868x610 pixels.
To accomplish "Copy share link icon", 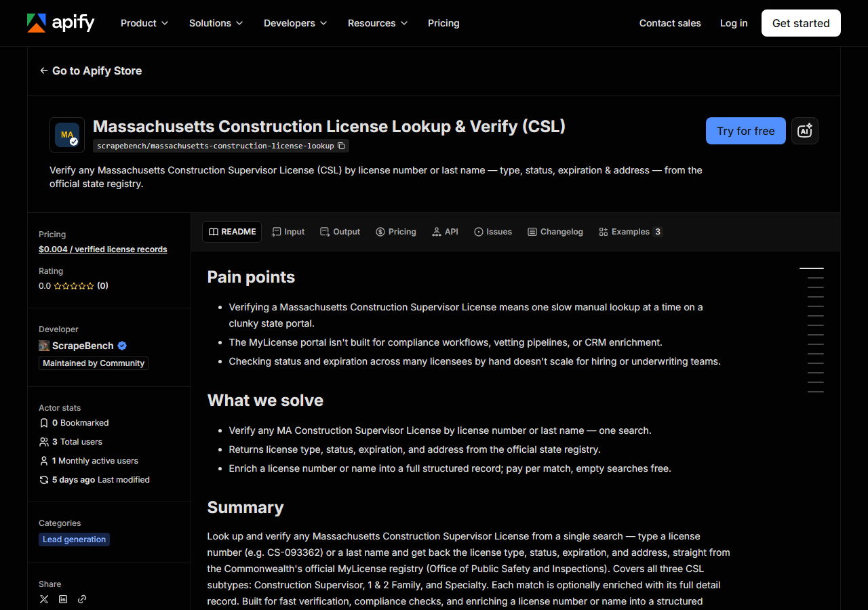I will pos(82,599).
